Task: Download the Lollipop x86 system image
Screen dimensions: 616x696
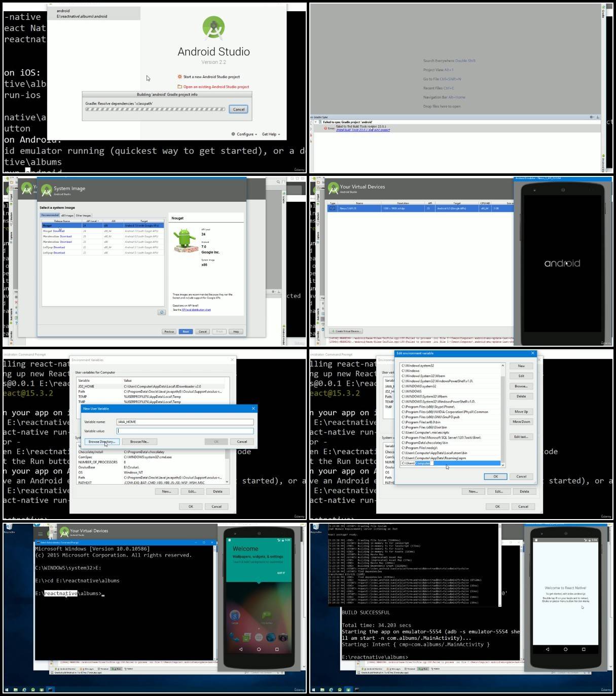Action: click(59, 252)
